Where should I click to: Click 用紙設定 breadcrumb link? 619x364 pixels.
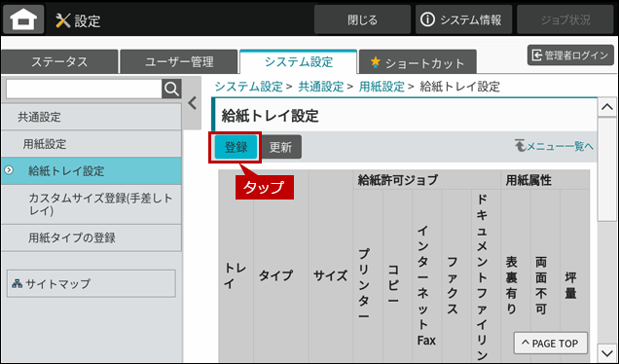[x=382, y=87]
